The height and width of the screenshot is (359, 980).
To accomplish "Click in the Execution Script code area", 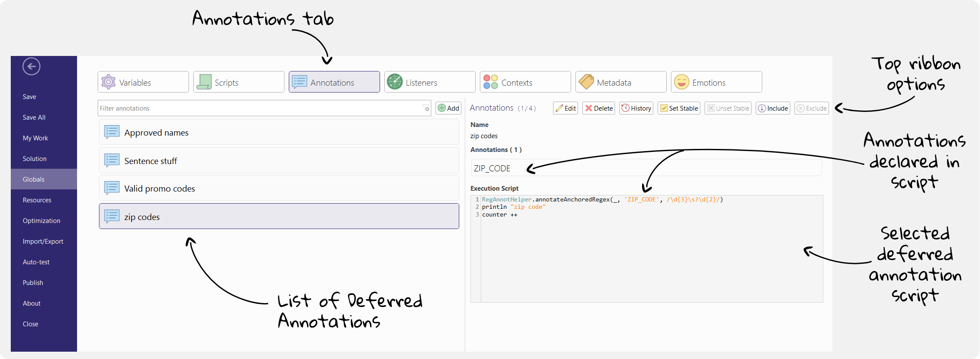I will click(x=647, y=249).
